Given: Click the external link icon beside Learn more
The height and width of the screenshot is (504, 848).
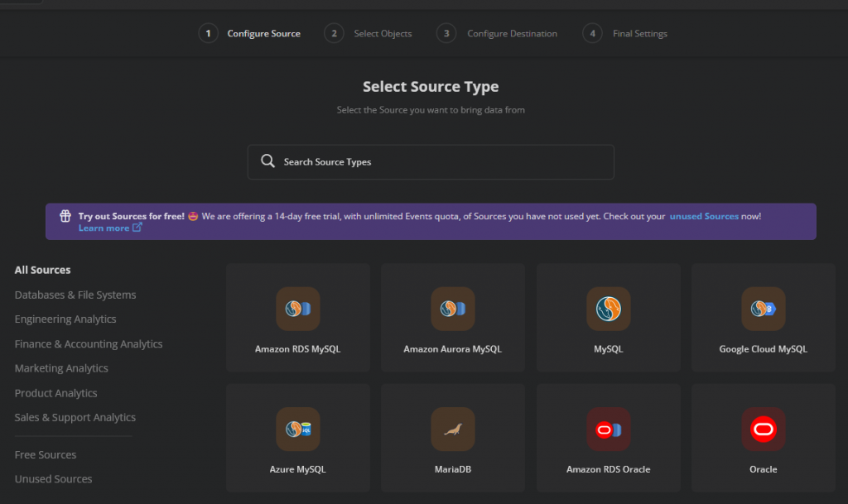Looking at the screenshot, I should 137,228.
